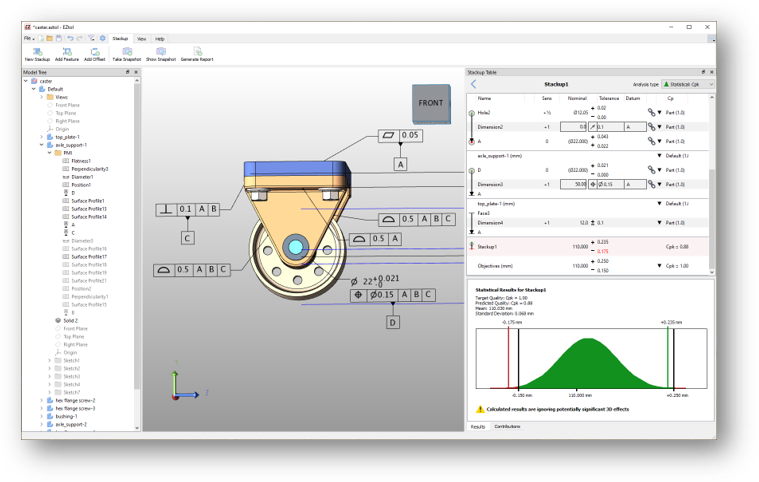Viewport: 759px width, 482px height.
Task: Select the Add Offset tool
Action: [x=95, y=54]
